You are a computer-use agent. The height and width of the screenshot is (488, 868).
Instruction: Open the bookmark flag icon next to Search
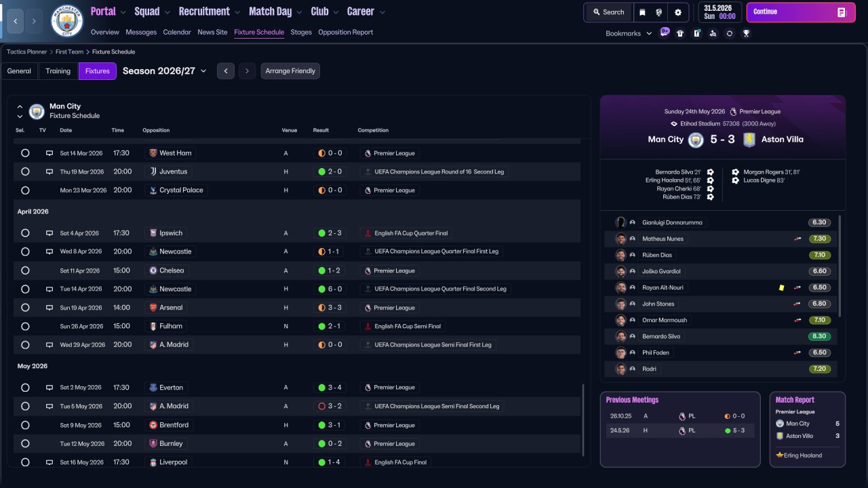pos(642,12)
